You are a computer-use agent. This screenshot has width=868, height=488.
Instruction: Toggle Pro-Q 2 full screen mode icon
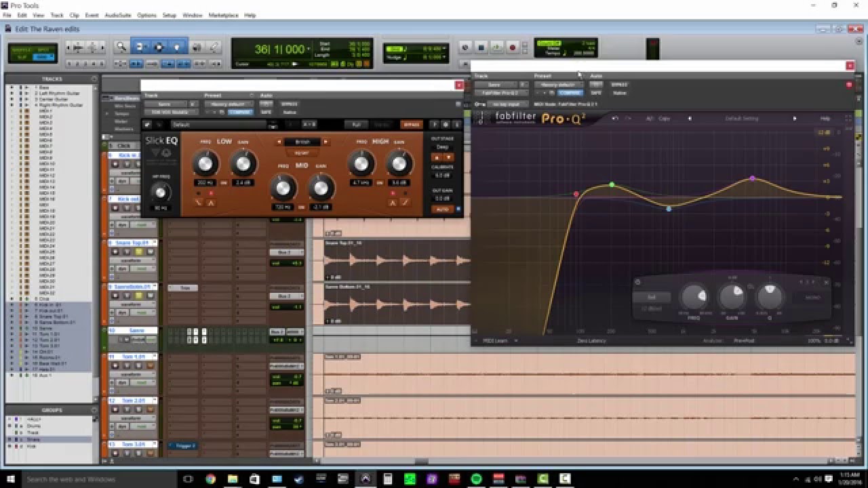point(848,119)
